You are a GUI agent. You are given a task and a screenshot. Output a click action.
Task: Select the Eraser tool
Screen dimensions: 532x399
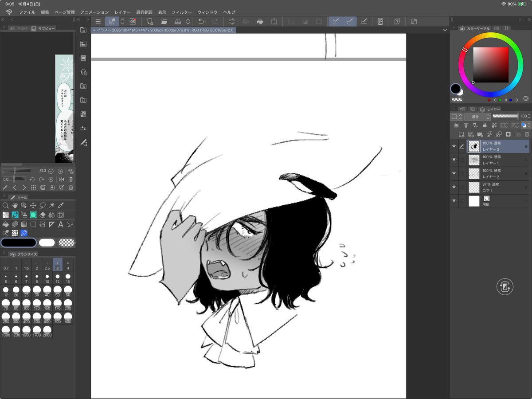pyautogui.click(x=43, y=215)
